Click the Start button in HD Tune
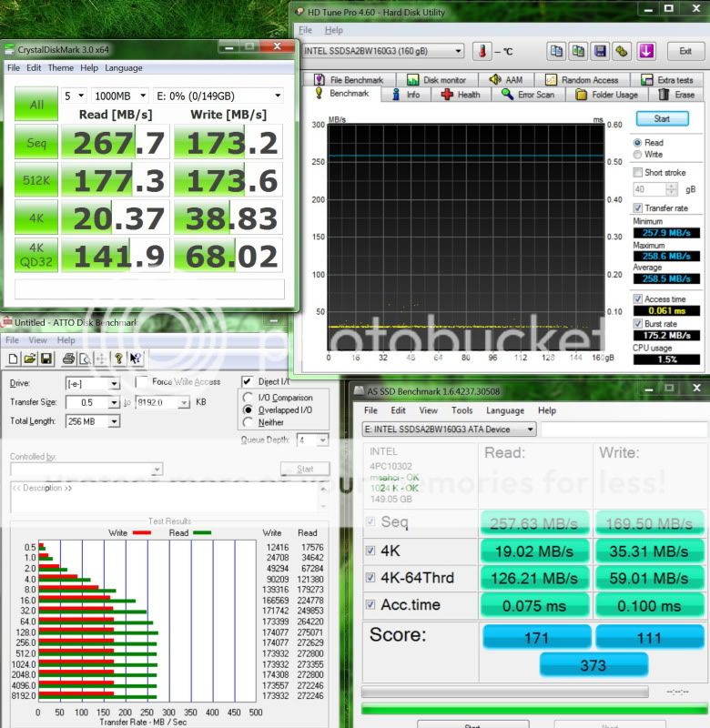The image size is (710, 728). pos(661,118)
